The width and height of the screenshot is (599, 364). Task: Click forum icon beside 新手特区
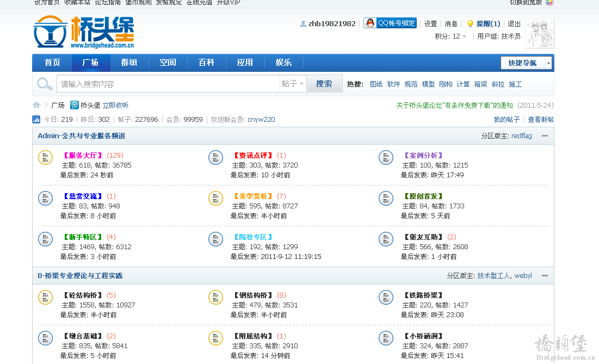[46, 239]
